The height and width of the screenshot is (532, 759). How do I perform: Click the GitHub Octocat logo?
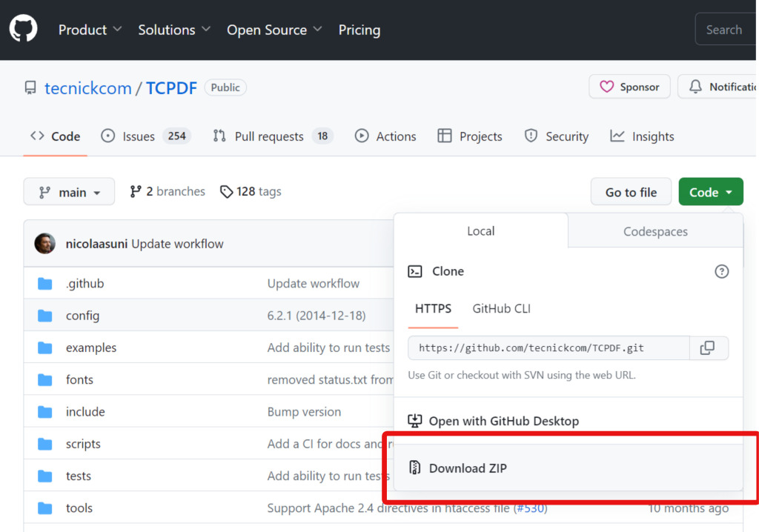pos(23,29)
